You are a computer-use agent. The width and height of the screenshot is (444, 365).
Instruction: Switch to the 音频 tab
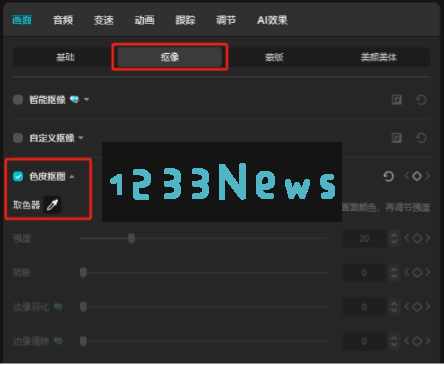point(63,20)
